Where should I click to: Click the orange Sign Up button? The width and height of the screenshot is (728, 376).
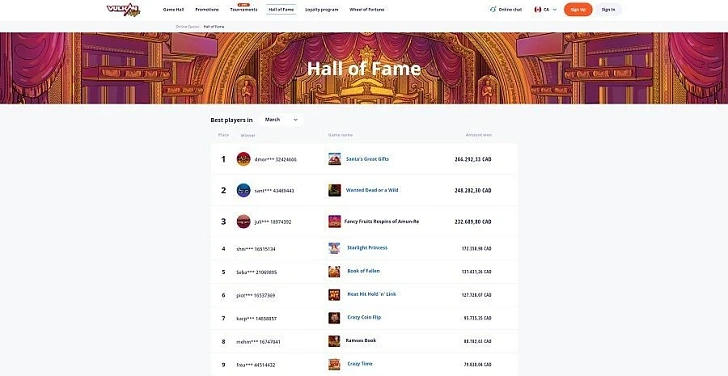578,9
